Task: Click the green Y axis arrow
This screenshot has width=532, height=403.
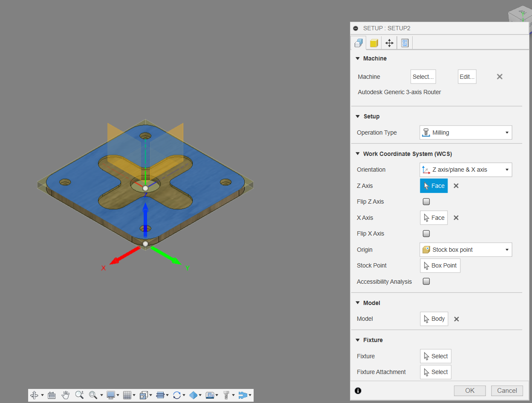Action: [x=166, y=255]
